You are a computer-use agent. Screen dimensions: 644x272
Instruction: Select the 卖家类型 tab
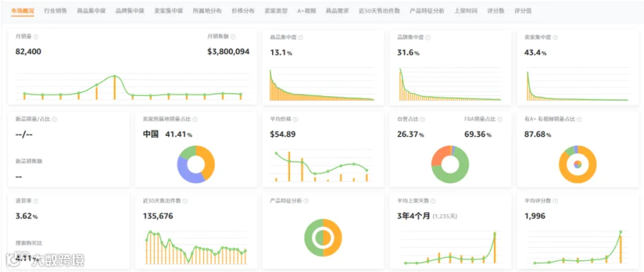point(276,11)
